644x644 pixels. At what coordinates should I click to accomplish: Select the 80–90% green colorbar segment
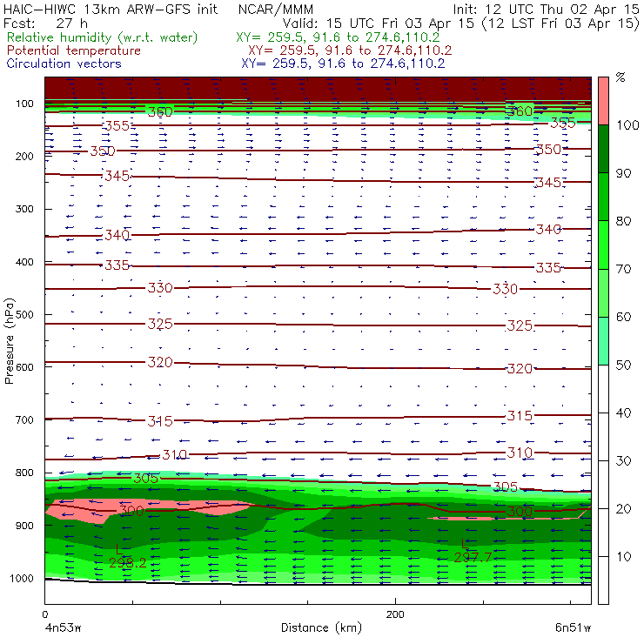pyautogui.click(x=603, y=197)
